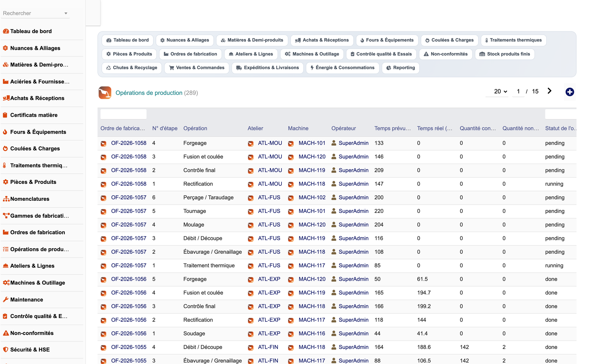Viewport: 589px width, 364px height.
Task: Open OF-2026-1058 link in Contrôle final row
Action: click(129, 170)
